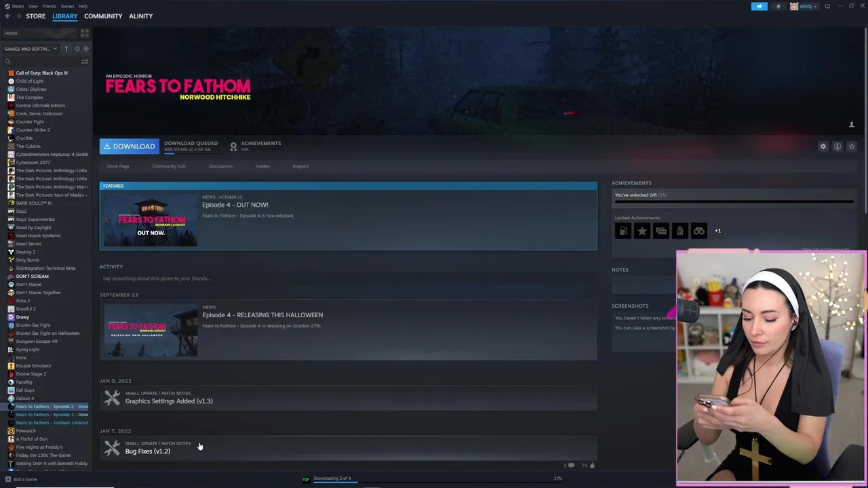This screenshot has height=488, width=868.
Task: Open Bug Fixes (v1.2) patch notes
Action: pyautogui.click(x=148, y=451)
